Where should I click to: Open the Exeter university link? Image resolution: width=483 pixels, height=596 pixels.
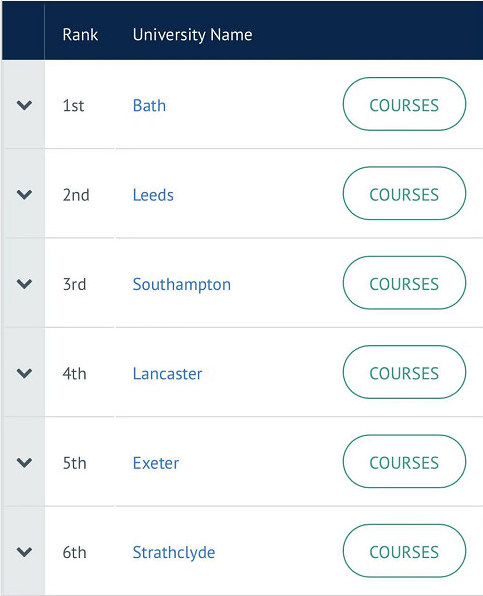(156, 463)
